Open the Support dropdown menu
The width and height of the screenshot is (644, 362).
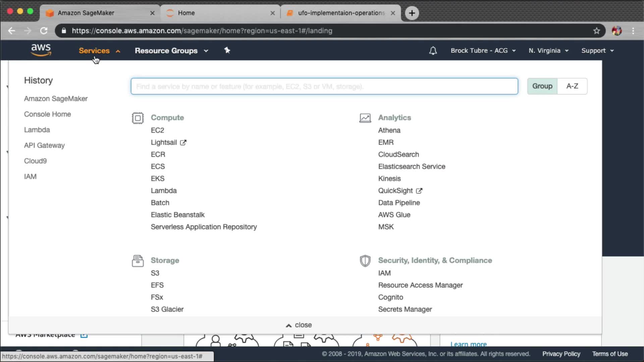(597, 51)
